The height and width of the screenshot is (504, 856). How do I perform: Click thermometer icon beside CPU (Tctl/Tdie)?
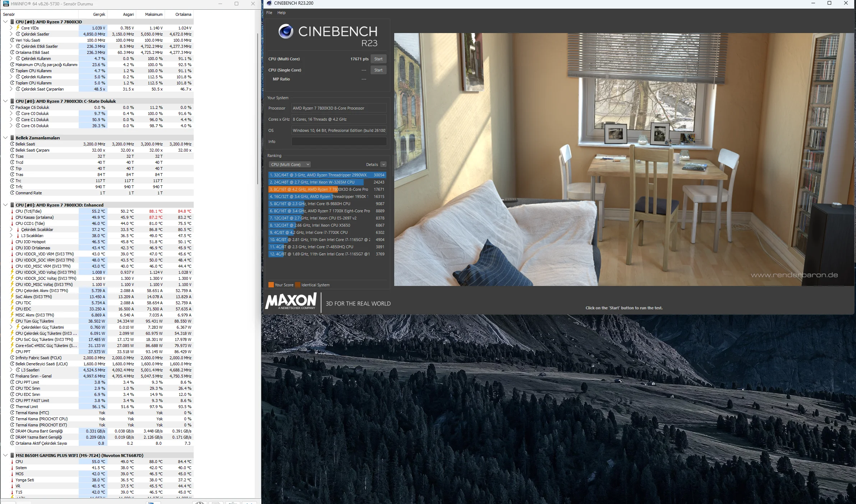tap(12, 211)
